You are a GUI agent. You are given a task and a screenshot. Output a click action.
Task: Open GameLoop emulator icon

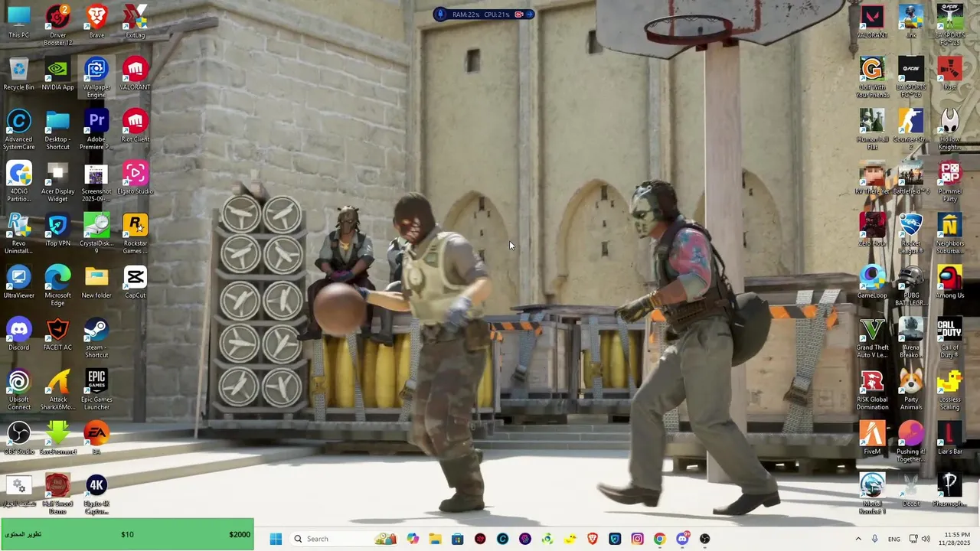tap(872, 282)
